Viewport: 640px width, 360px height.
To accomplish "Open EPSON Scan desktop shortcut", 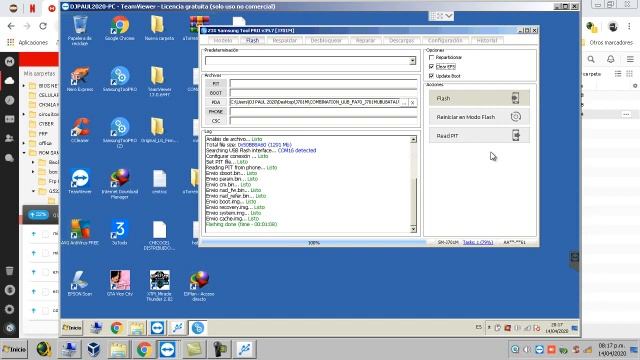I will tap(80, 284).
